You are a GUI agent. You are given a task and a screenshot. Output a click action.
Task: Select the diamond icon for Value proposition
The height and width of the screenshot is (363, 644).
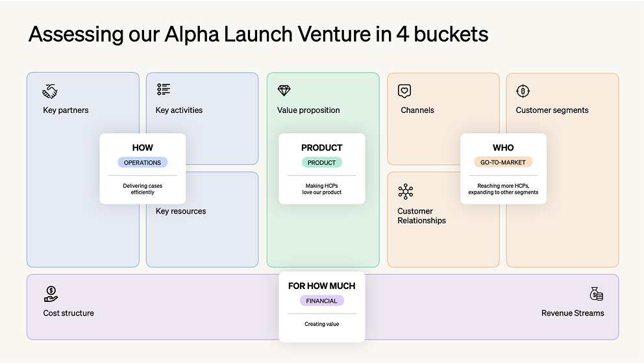[x=284, y=91]
